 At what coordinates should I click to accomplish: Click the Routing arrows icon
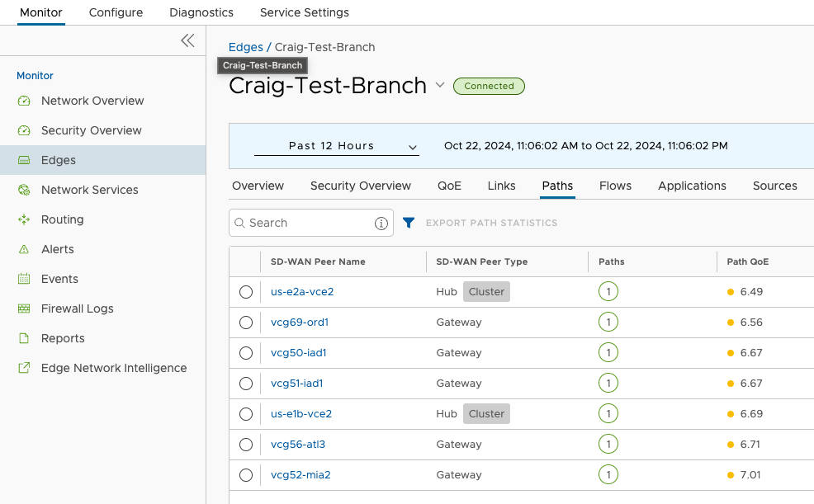click(x=24, y=219)
